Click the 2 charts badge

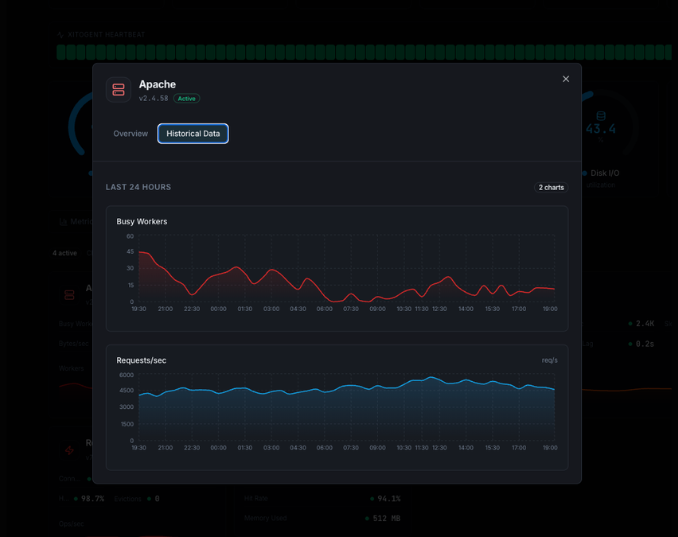(x=551, y=187)
